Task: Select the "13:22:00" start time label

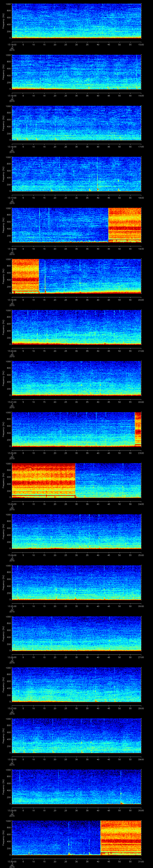Action: [x=12, y=453]
